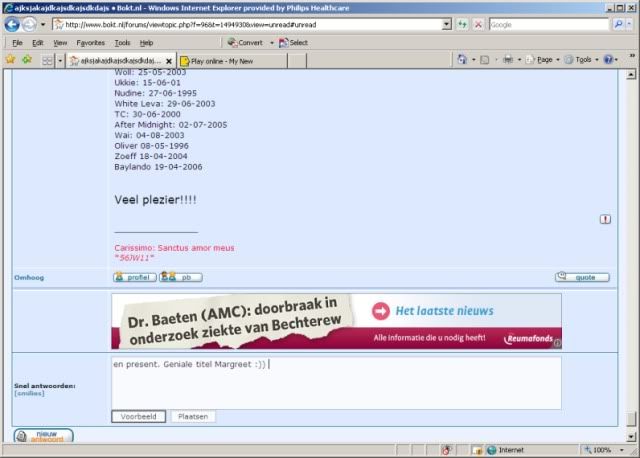Report the post with exclamation icon
Image resolution: width=640 pixels, height=458 pixels.
pyautogui.click(x=605, y=219)
